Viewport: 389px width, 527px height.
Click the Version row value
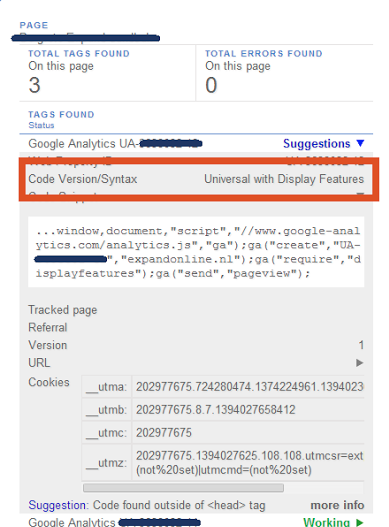(361, 345)
